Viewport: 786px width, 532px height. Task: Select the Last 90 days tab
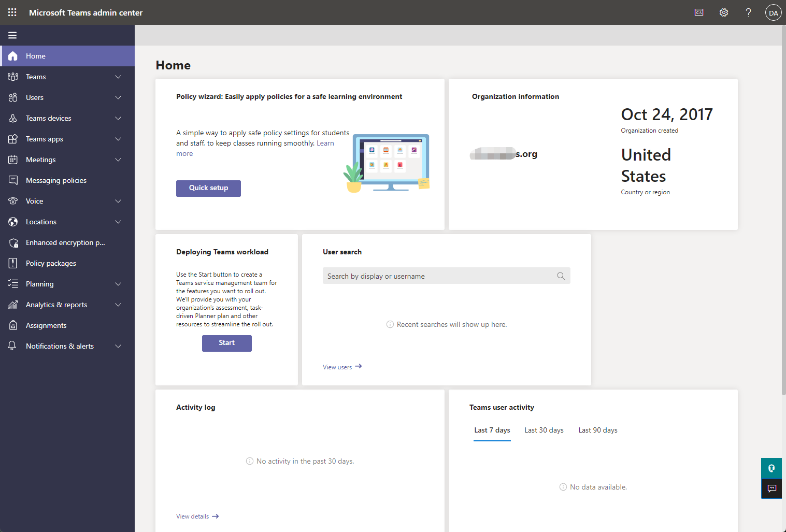pyautogui.click(x=597, y=430)
